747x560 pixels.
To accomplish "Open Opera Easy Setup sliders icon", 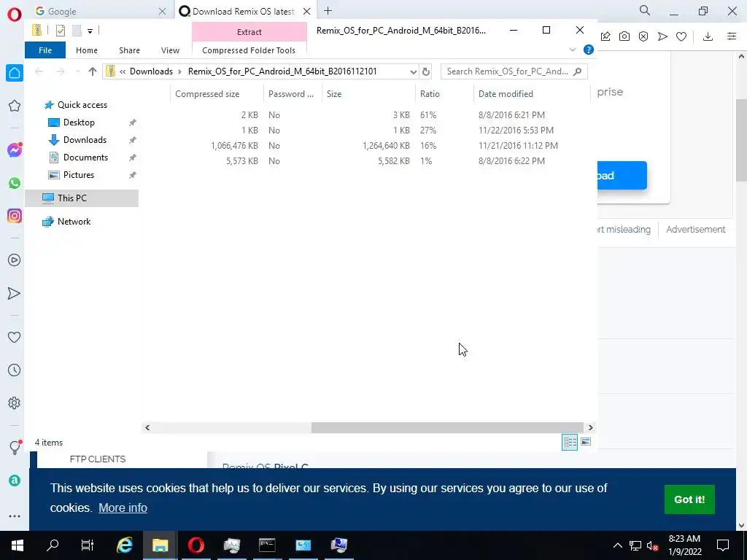I will coord(732,36).
